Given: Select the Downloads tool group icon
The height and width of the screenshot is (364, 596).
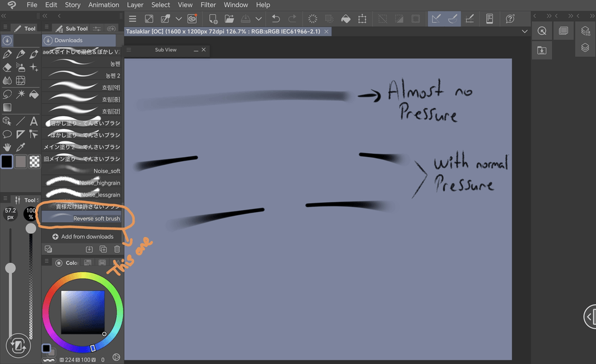Looking at the screenshot, I should click(7, 40).
